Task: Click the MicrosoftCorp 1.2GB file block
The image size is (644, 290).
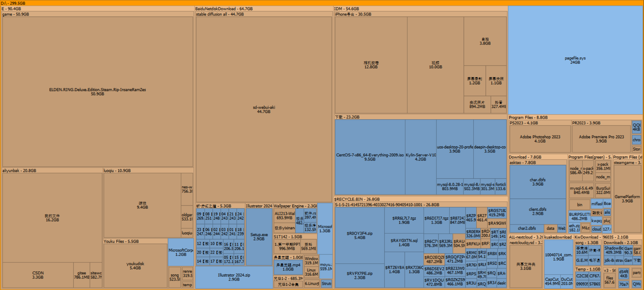Action: pos(181,252)
